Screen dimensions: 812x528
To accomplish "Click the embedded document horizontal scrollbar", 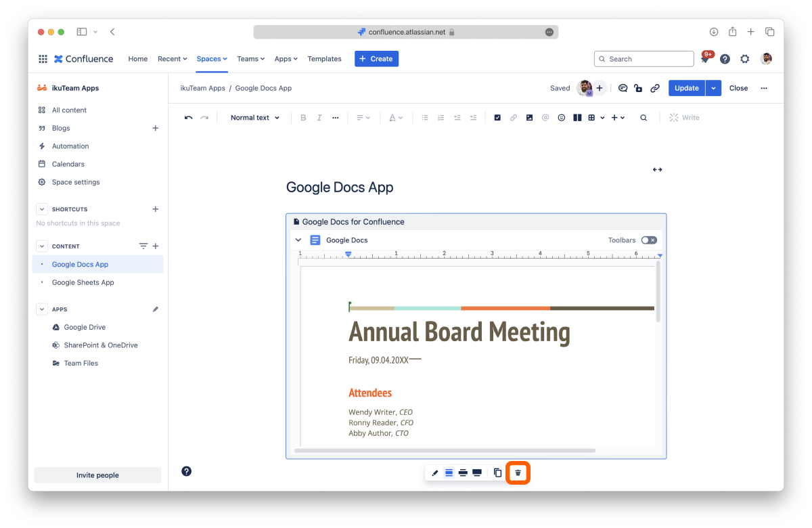I will tap(445, 450).
